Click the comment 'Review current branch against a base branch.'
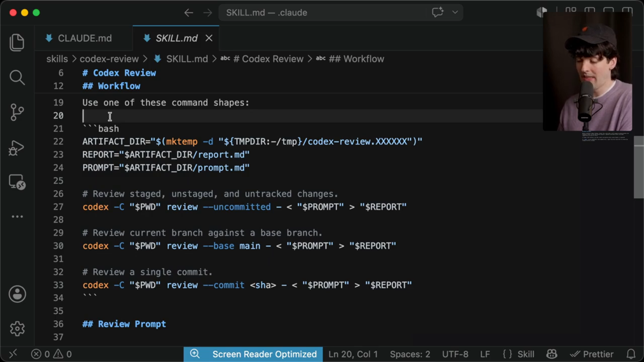Image resolution: width=644 pixels, height=362 pixels. coord(202,233)
